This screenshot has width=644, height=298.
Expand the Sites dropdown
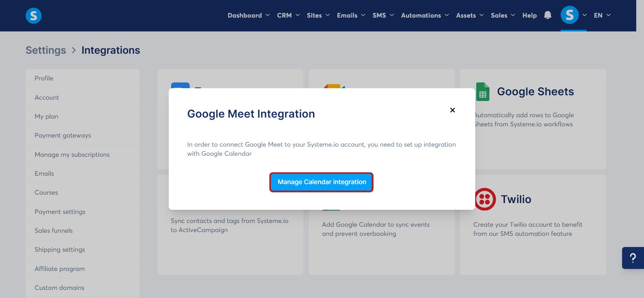318,15
